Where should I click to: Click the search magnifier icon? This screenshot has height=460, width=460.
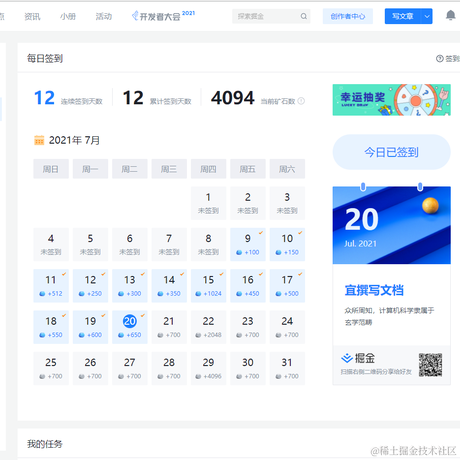coord(303,16)
